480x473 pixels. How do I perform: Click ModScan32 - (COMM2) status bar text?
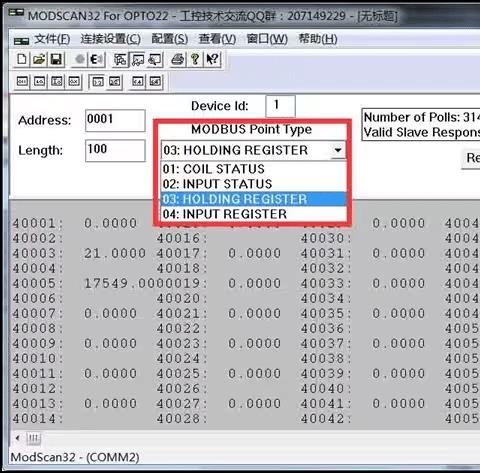[x=75, y=457]
